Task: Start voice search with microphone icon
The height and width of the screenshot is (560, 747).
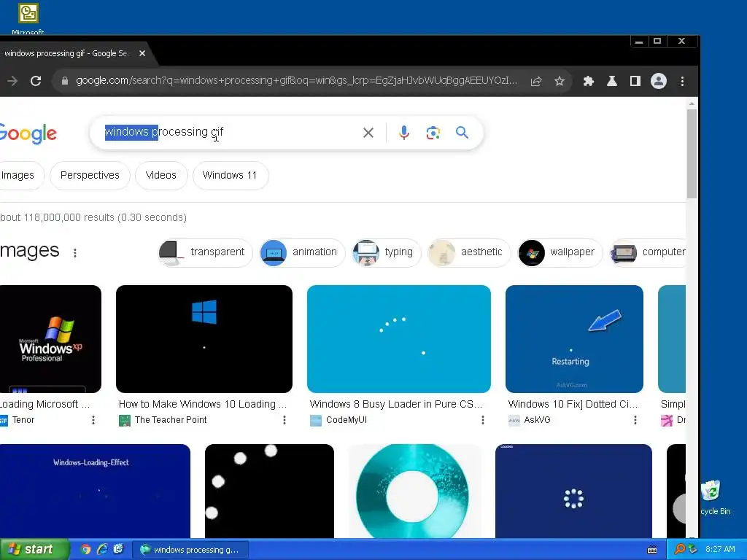Action: (404, 133)
